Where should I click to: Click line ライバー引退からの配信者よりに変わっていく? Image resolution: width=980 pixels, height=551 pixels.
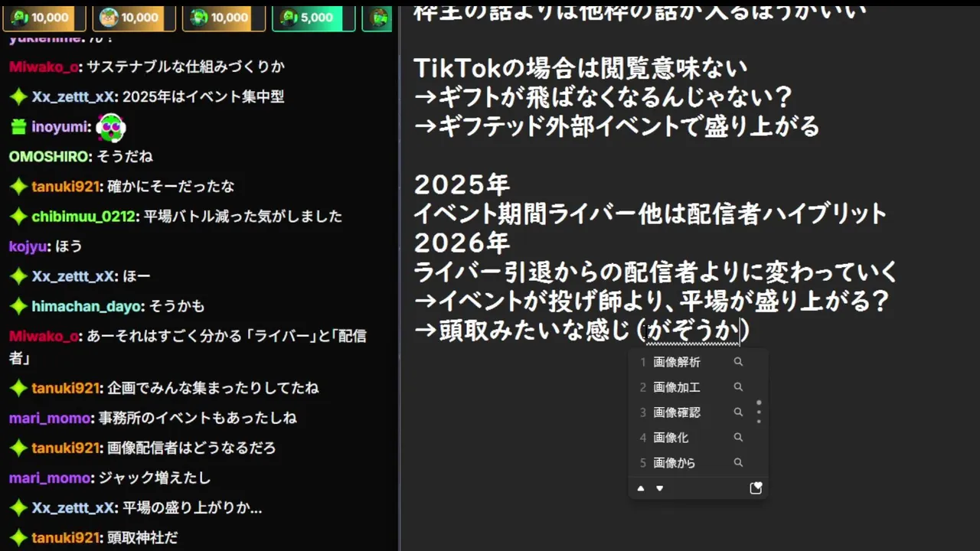(x=655, y=272)
